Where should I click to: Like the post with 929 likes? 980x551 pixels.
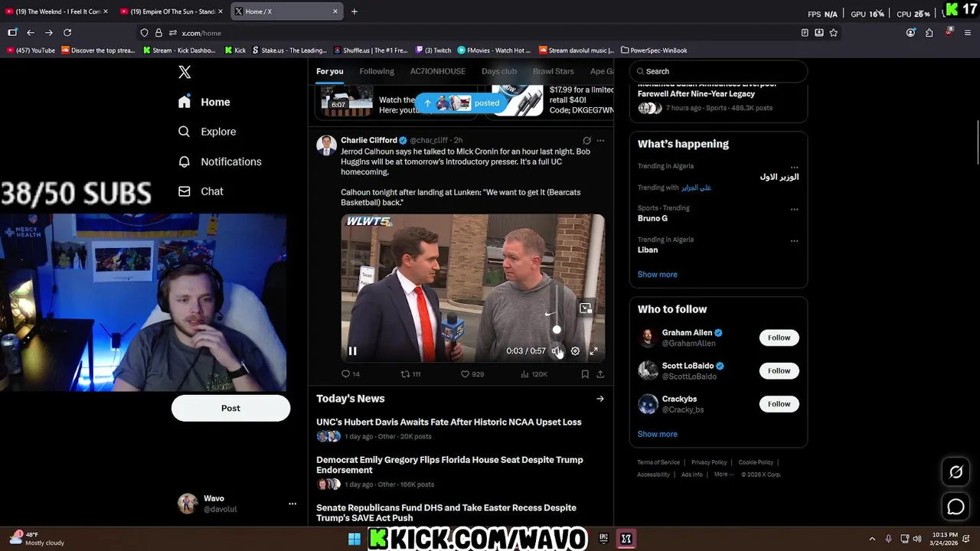472,374
